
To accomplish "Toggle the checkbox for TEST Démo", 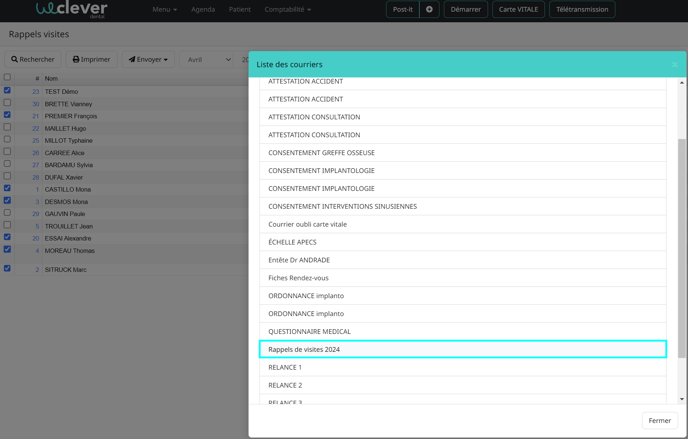I will point(7,90).
